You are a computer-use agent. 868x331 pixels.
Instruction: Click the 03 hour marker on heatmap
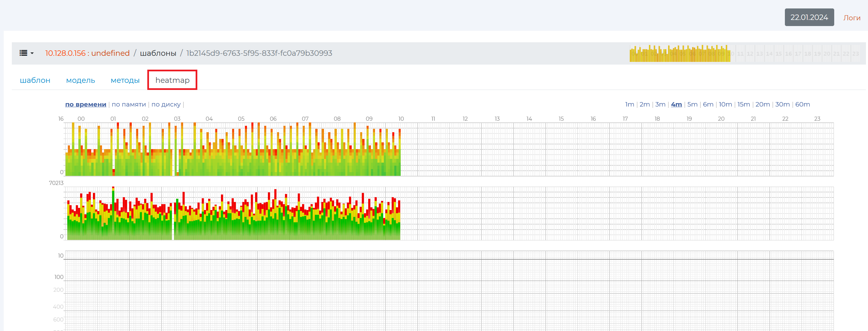[177, 119]
